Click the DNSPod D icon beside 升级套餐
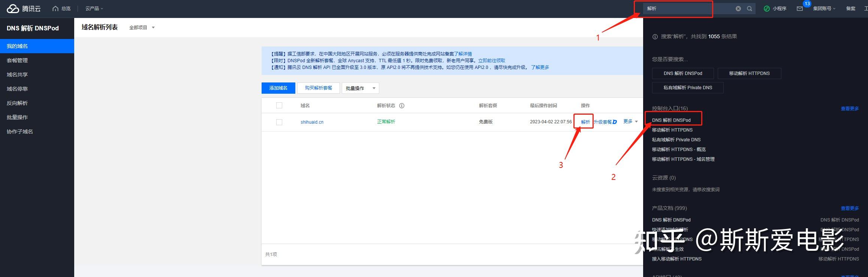Image resolution: width=868 pixels, height=277 pixels. click(615, 122)
